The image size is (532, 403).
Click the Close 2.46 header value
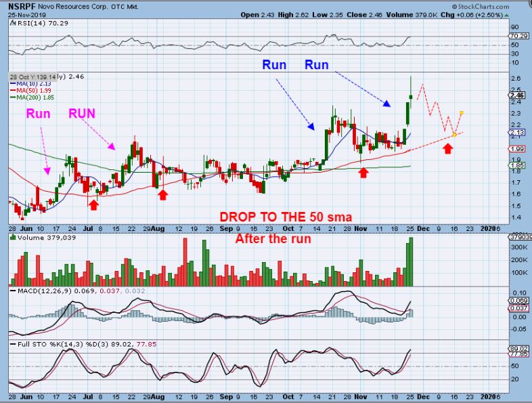(x=364, y=15)
